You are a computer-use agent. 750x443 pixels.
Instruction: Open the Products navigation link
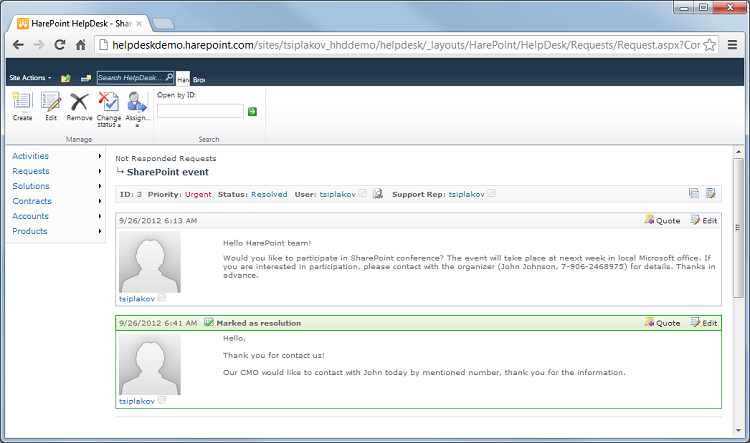[30, 231]
